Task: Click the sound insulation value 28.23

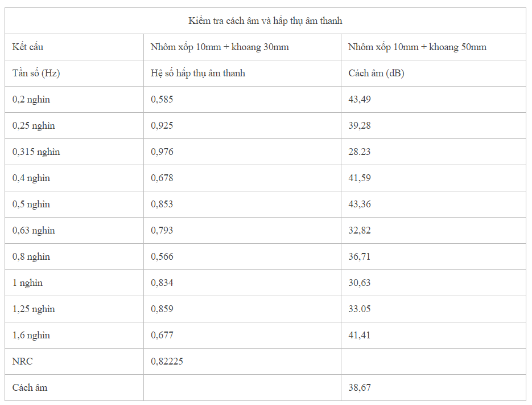Action: pos(360,152)
